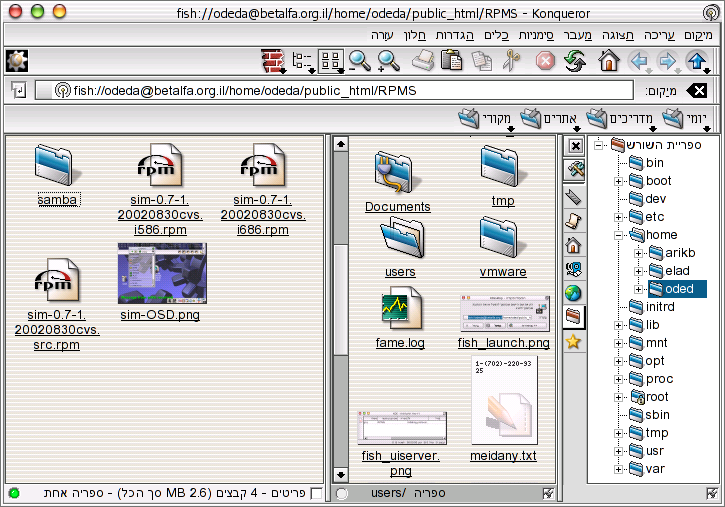The height and width of the screenshot is (507, 725).
Task: Click the scissors Cut icon
Action: point(512,61)
